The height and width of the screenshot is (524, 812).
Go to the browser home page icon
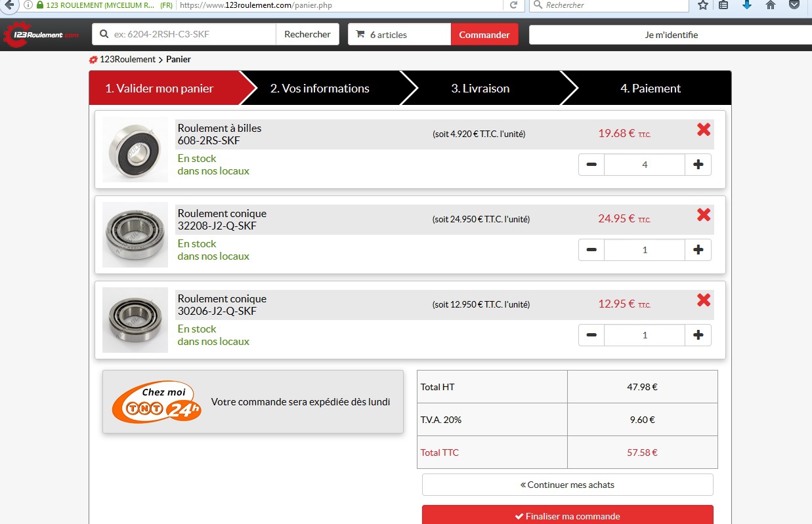click(771, 5)
